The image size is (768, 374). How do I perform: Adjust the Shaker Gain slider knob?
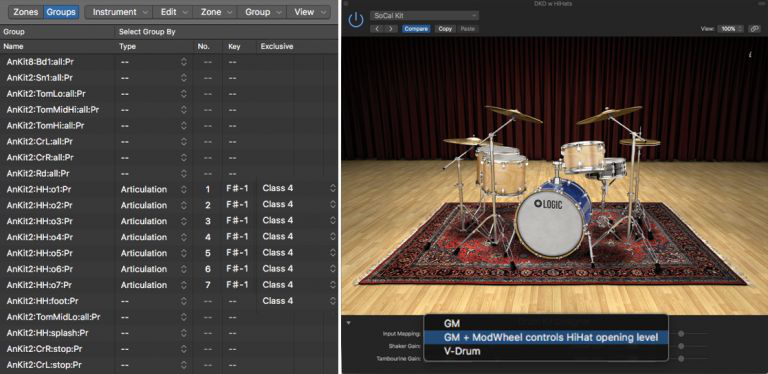(x=681, y=346)
